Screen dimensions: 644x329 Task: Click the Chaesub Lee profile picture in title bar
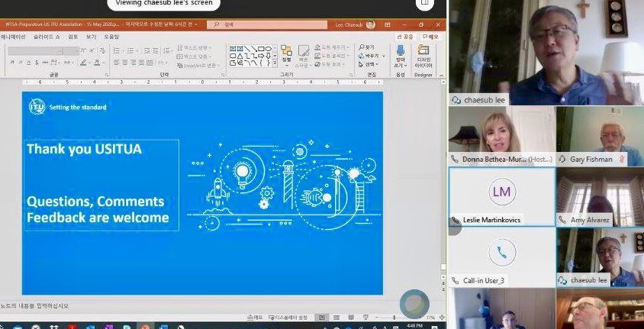(371, 24)
